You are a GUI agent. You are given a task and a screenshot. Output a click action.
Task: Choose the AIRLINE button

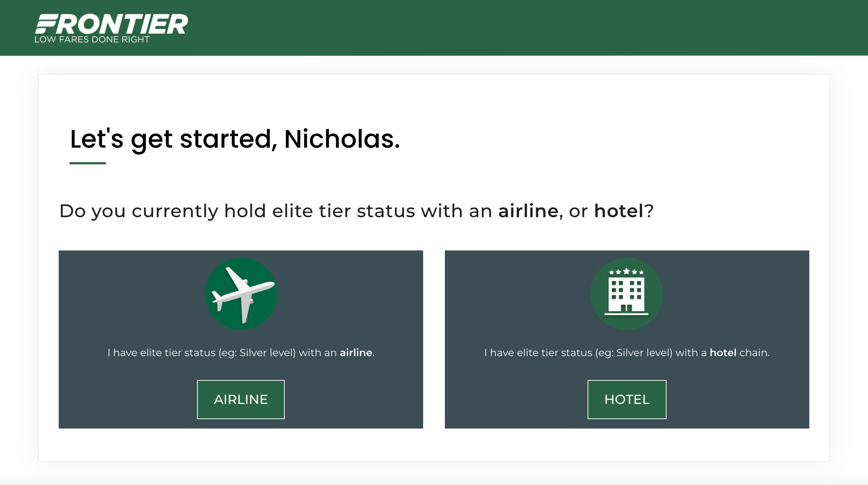tap(241, 400)
